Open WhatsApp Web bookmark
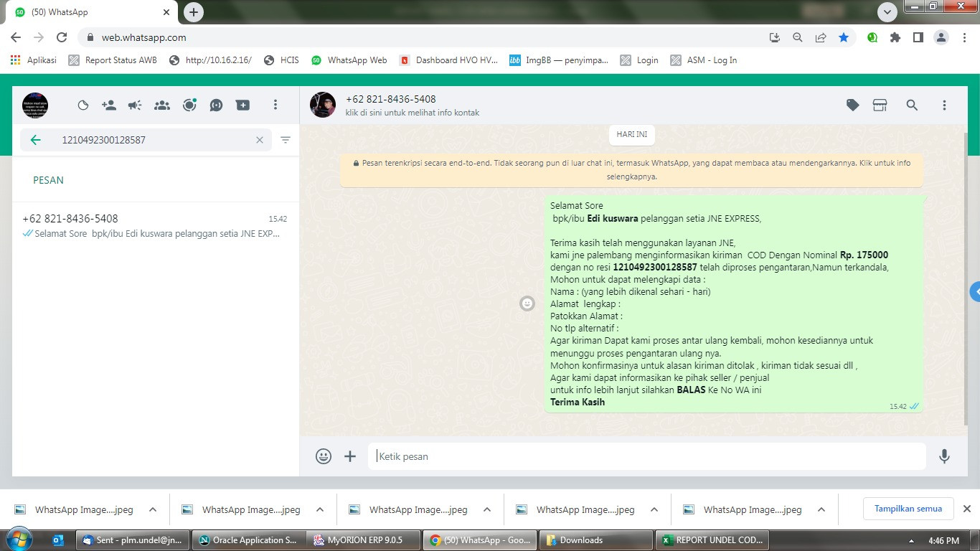The image size is (980, 551). (349, 60)
